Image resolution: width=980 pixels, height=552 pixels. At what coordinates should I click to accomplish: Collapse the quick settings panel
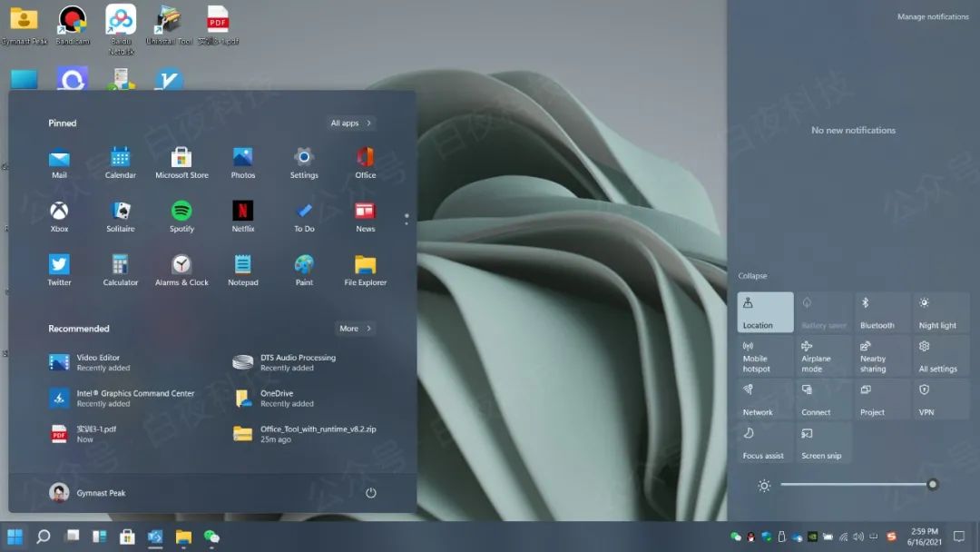point(755,275)
